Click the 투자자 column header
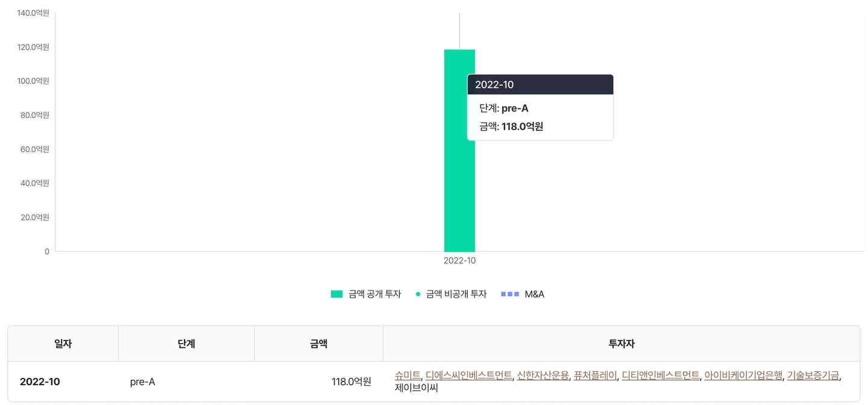868x405 pixels. 621,344
